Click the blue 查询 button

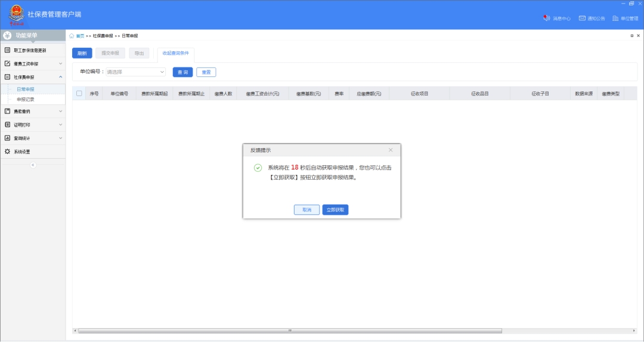(x=182, y=72)
